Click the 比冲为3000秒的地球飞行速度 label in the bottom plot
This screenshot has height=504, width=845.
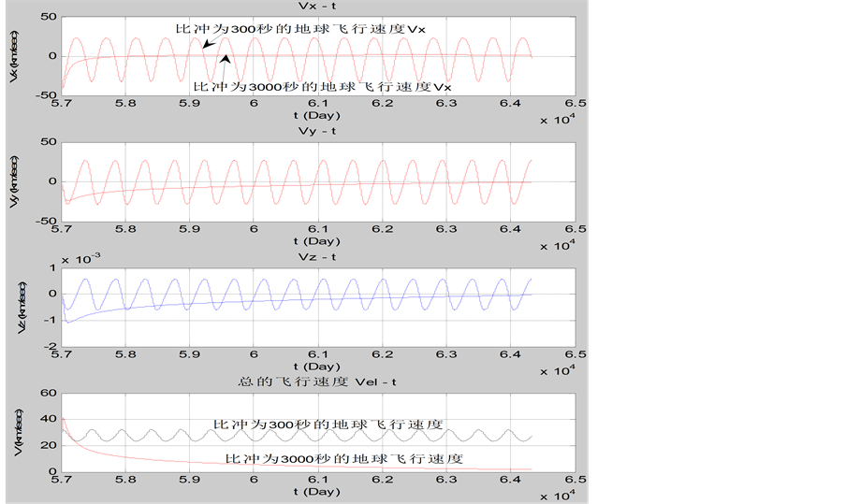point(344,458)
